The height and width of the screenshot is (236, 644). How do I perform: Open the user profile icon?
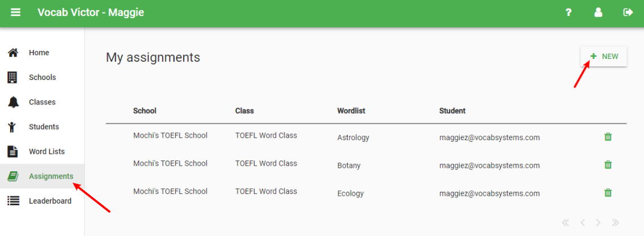click(598, 12)
